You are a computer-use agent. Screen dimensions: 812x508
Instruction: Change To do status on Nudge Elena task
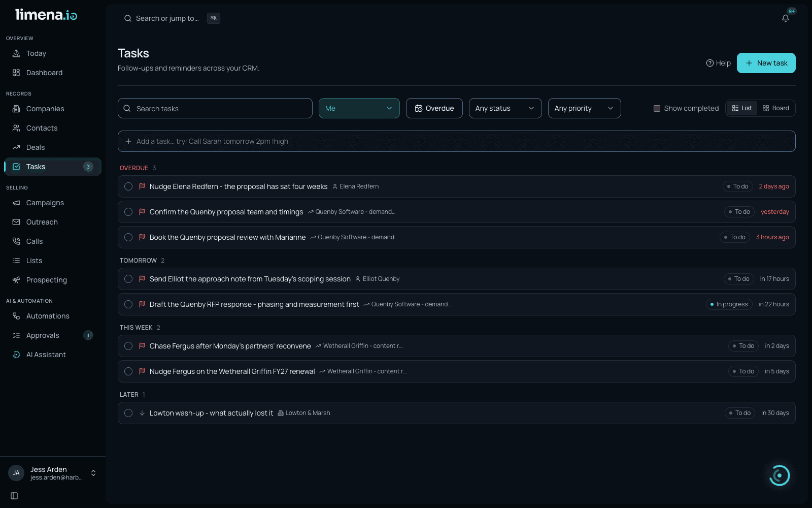[x=737, y=186]
